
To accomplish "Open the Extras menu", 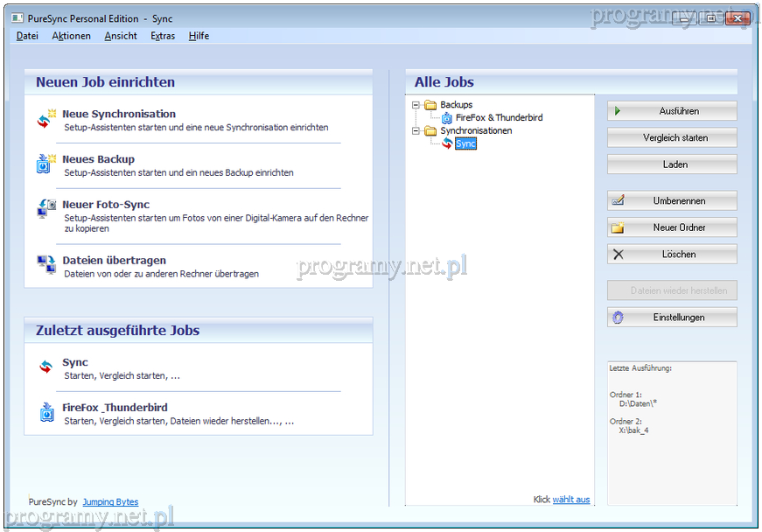I will [x=163, y=36].
